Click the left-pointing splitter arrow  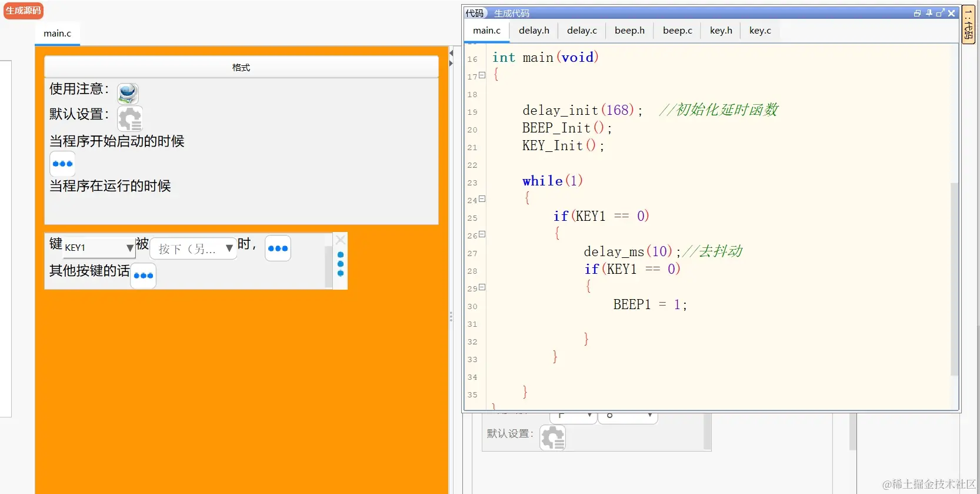point(451,53)
